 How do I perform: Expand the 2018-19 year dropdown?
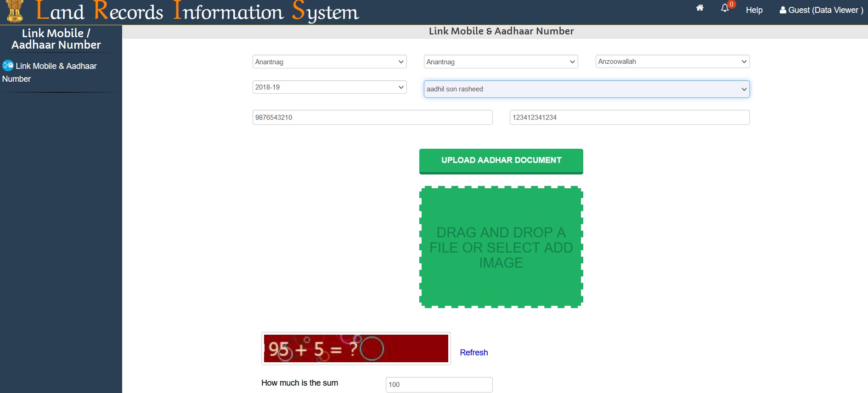coord(330,87)
